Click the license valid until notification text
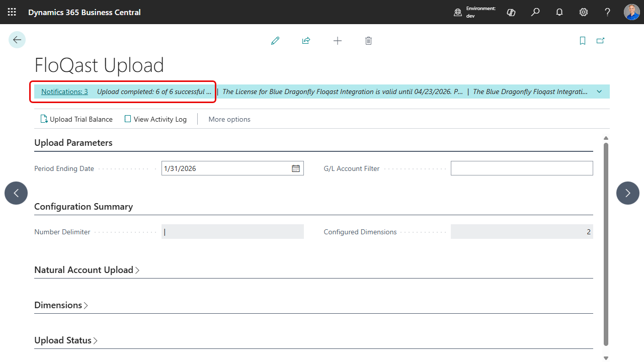The width and height of the screenshot is (644, 362). click(x=343, y=92)
